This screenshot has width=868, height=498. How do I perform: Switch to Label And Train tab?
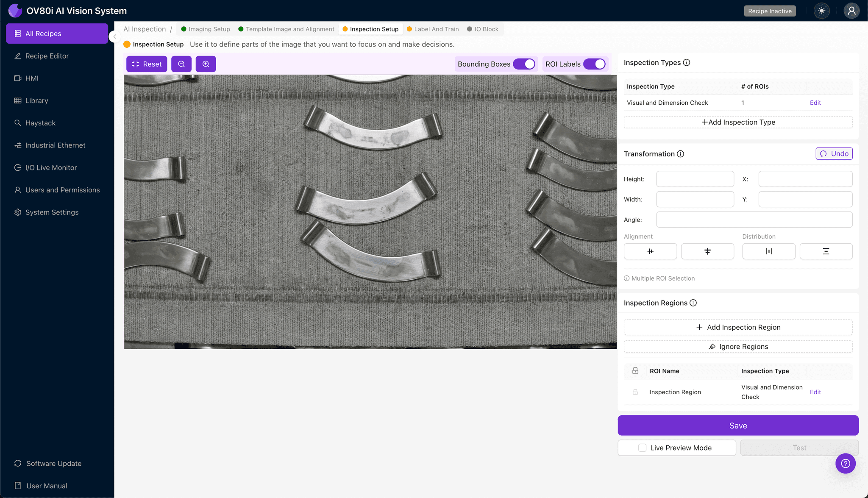point(436,29)
